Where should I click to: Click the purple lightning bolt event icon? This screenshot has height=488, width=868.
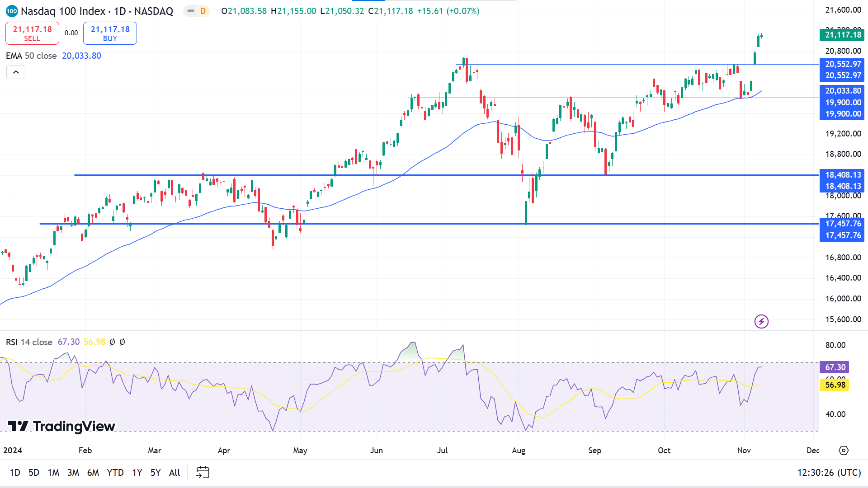(x=761, y=321)
